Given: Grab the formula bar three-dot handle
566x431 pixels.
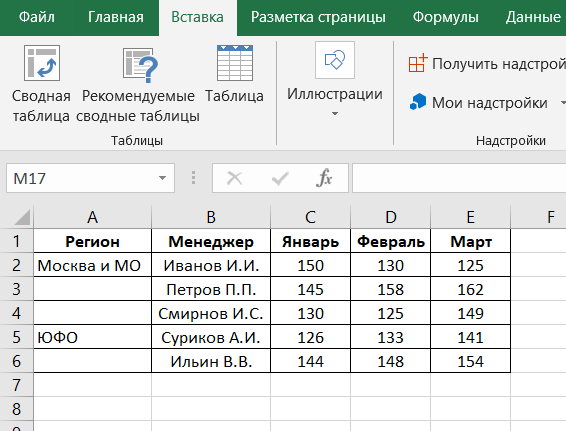Looking at the screenshot, I should pos(193,178).
